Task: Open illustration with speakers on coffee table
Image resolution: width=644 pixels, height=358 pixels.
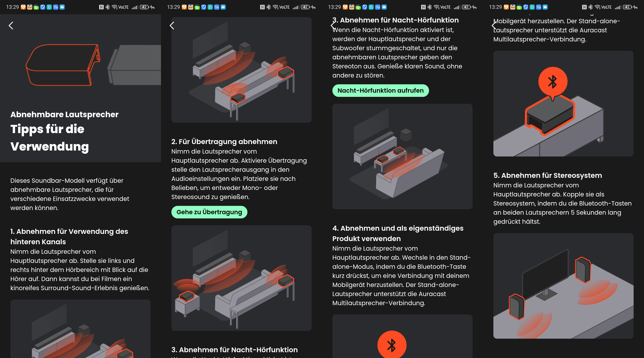Action: pyautogui.click(x=402, y=157)
